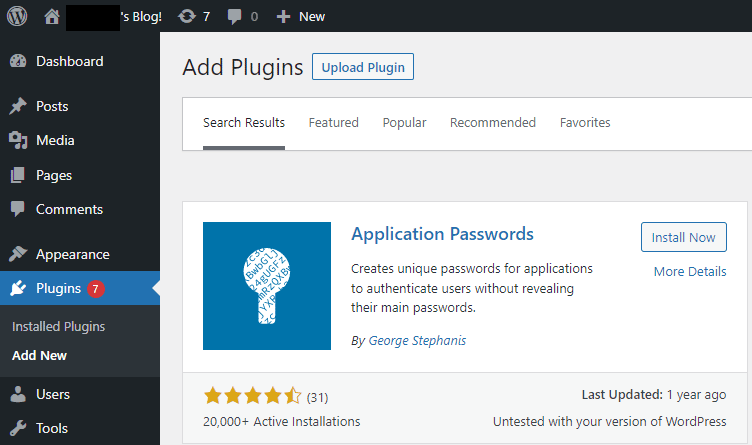
Task: Select Installed Plugins submenu item
Action: (x=58, y=326)
